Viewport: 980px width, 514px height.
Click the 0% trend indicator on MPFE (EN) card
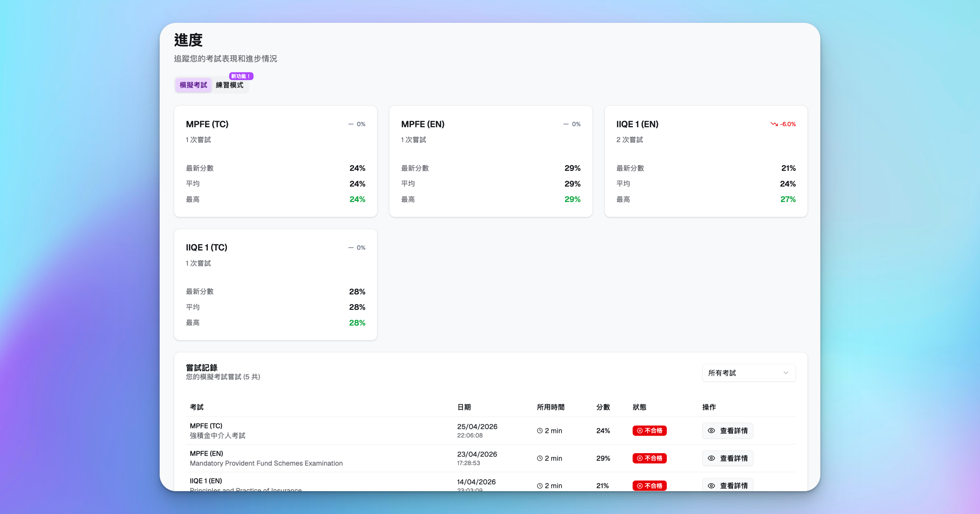click(572, 124)
